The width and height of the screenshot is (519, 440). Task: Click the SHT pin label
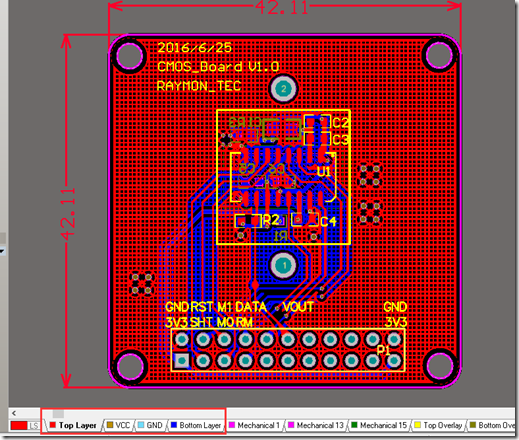(201, 322)
